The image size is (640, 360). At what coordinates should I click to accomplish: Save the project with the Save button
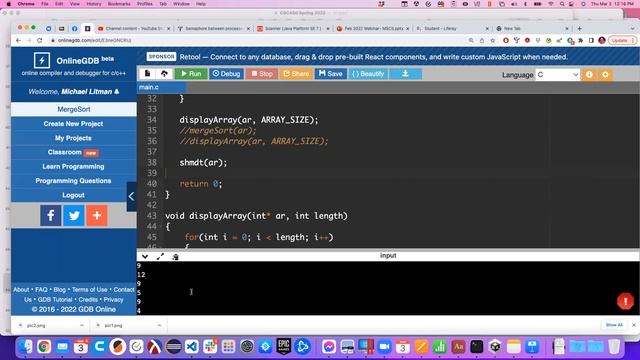pos(330,73)
